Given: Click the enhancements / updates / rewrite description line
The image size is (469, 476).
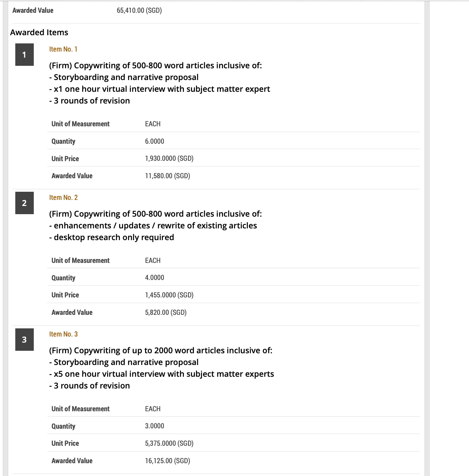Looking at the screenshot, I should (153, 226).
